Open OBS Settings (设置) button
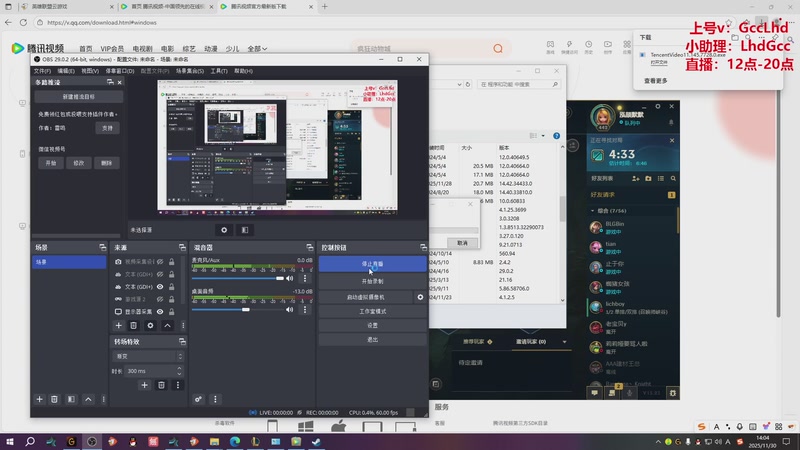Image resolution: width=800 pixels, height=450 pixels. click(x=372, y=325)
